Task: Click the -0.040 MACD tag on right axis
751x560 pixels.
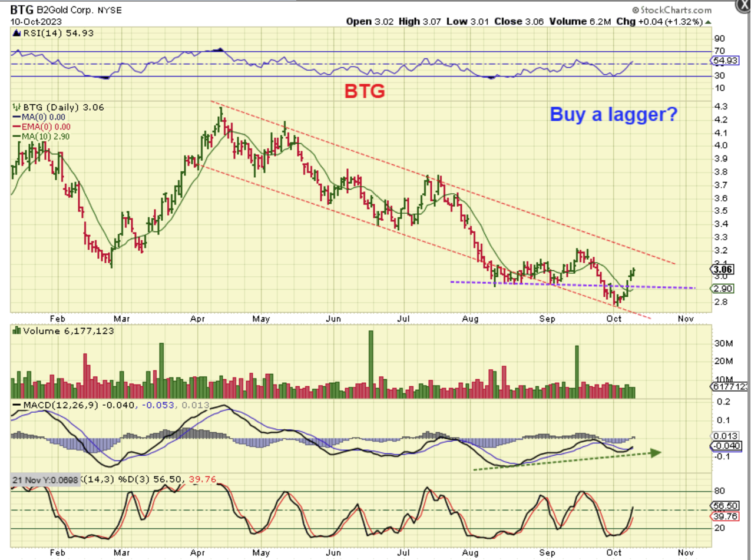Action: pos(726,445)
